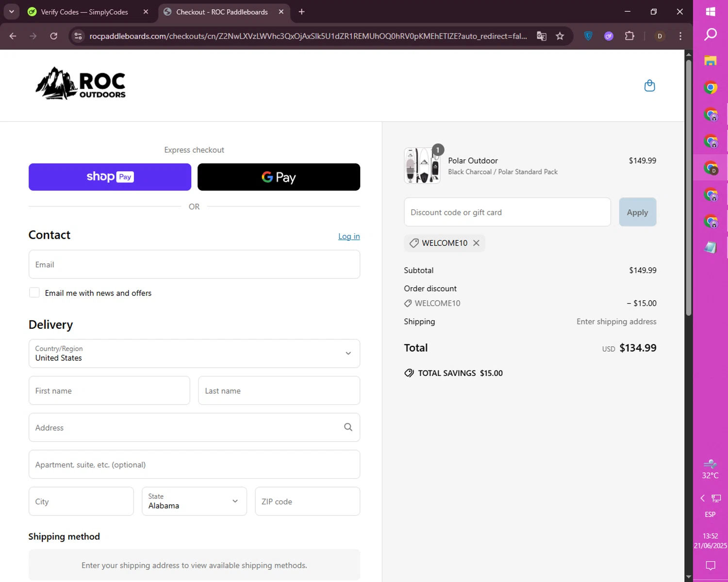Click the TOTAL SAVINGS $15.00 text
The width and height of the screenshot is (728, 582).
tap(460, 373)
